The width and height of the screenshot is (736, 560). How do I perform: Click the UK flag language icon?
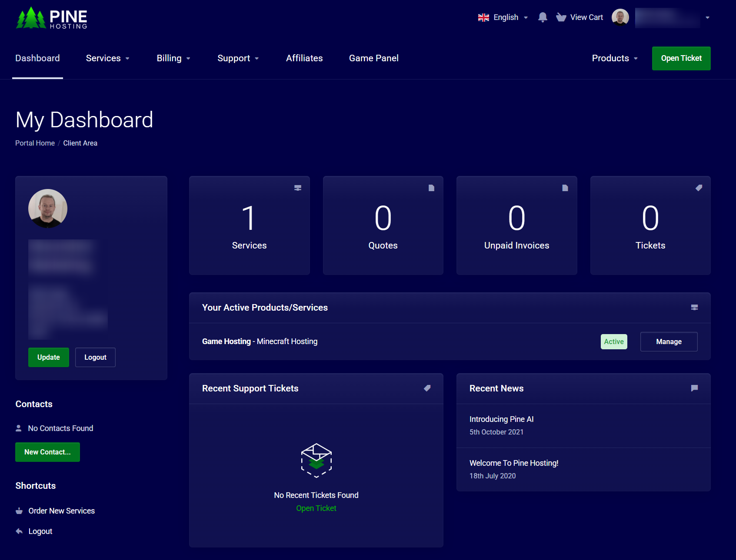(x=483, y=17)
